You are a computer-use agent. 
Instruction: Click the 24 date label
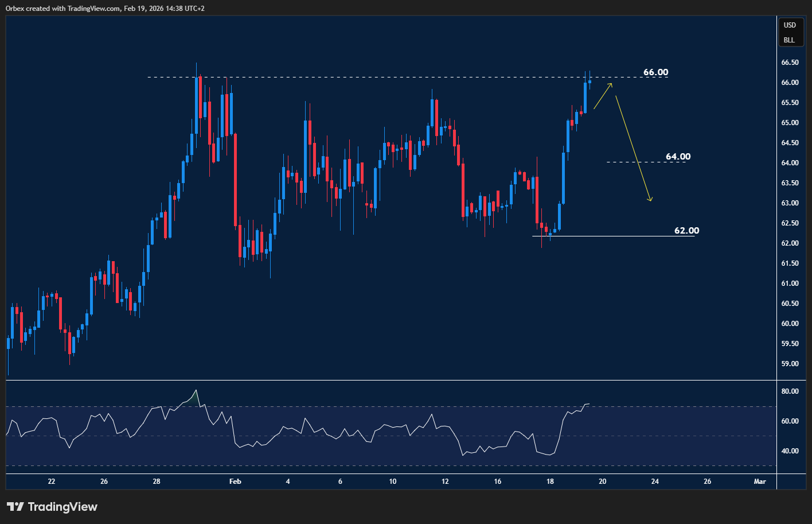tap(655, 482)
